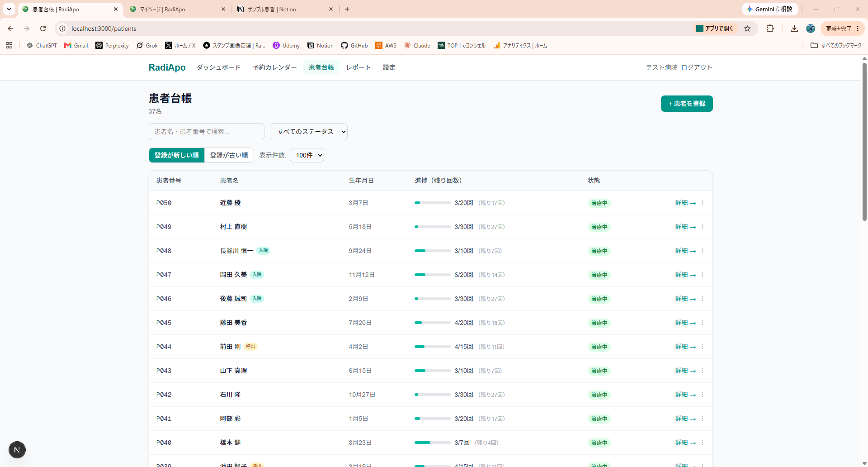
Task: Click the + 患者を登録 button
Action: pyautogui.click(x=687, y=104)
